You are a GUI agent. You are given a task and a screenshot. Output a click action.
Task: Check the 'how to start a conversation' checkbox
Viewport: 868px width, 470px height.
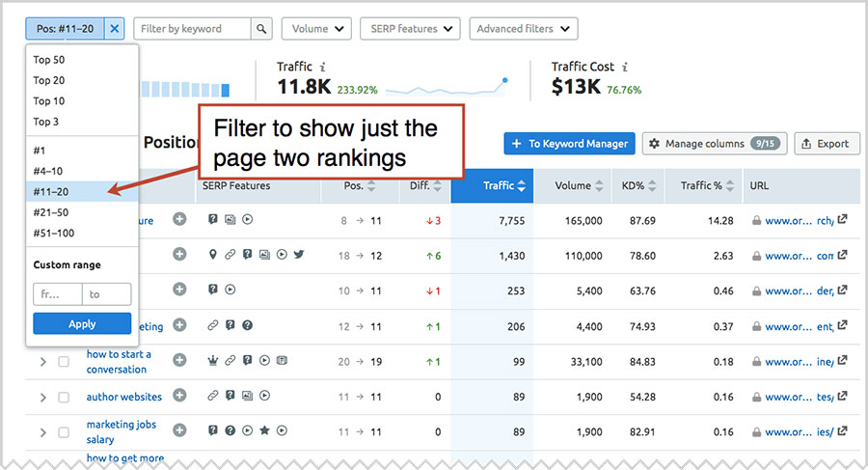point(64,362)
